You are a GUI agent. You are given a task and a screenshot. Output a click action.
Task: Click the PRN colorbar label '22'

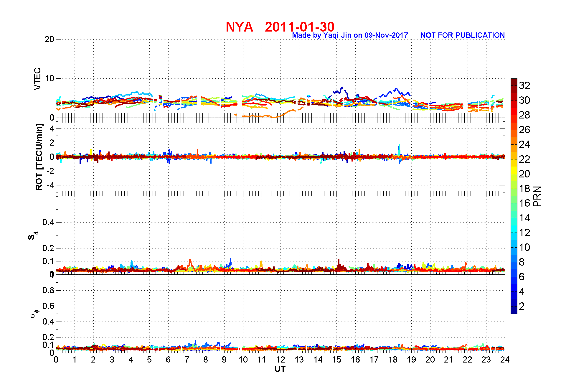(524, 159)
